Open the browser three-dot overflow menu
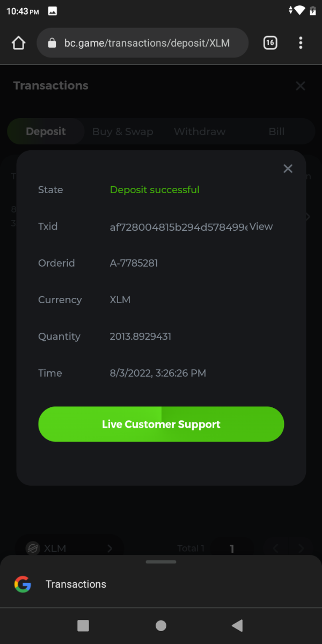The width and height of the screenshot is (322, 644). pos(301,43)
